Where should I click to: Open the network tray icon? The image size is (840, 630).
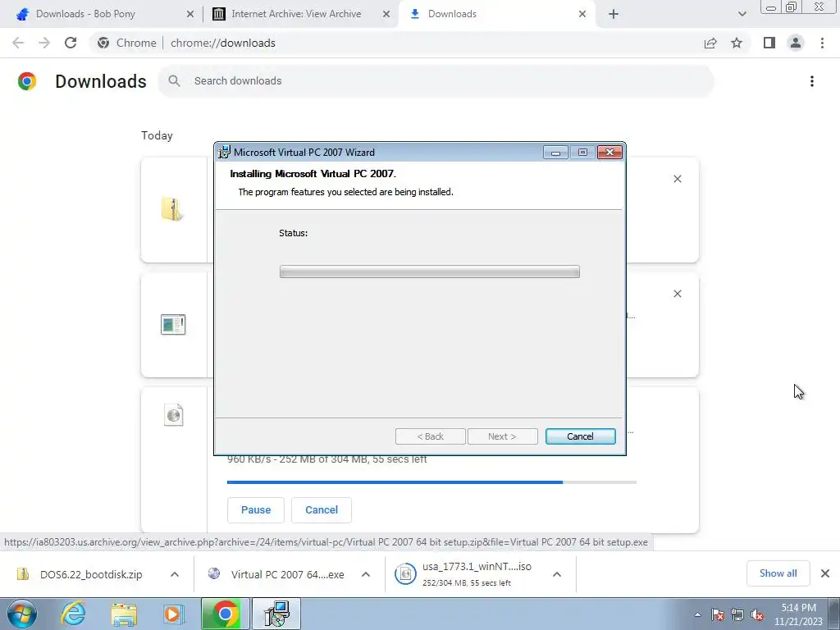tap(737, 615)
